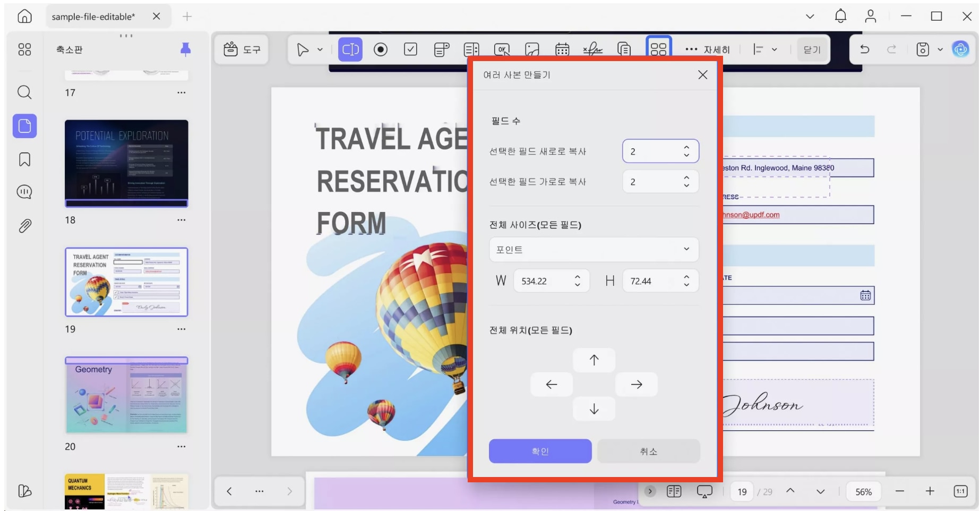Toggle the thumbnail panel pin
Image resolution: width=980 pixels, height=511 pixels.
pyautogui.click(x=185, y=49)
